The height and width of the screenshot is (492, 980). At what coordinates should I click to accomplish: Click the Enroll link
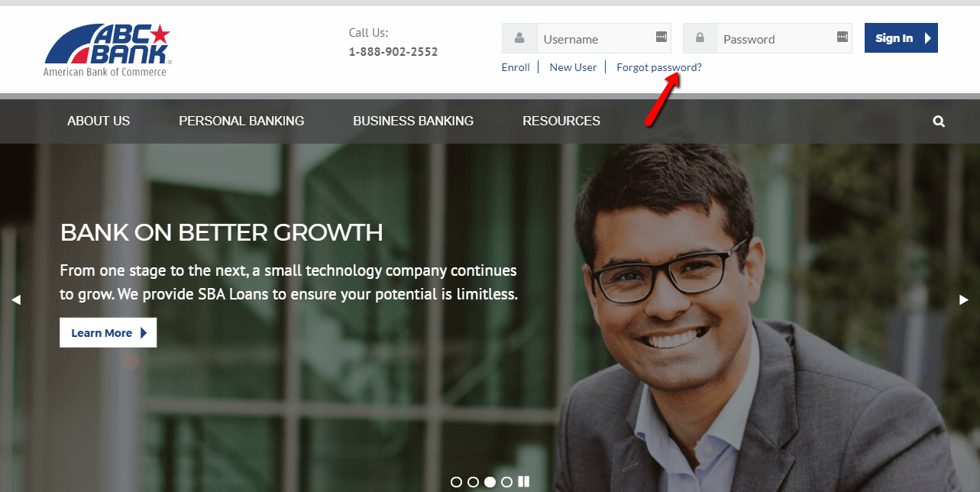[x=516, y=67]
